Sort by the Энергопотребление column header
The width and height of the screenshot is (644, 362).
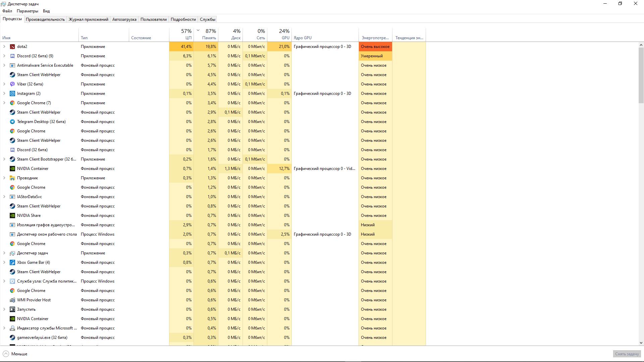click(375, 35)
